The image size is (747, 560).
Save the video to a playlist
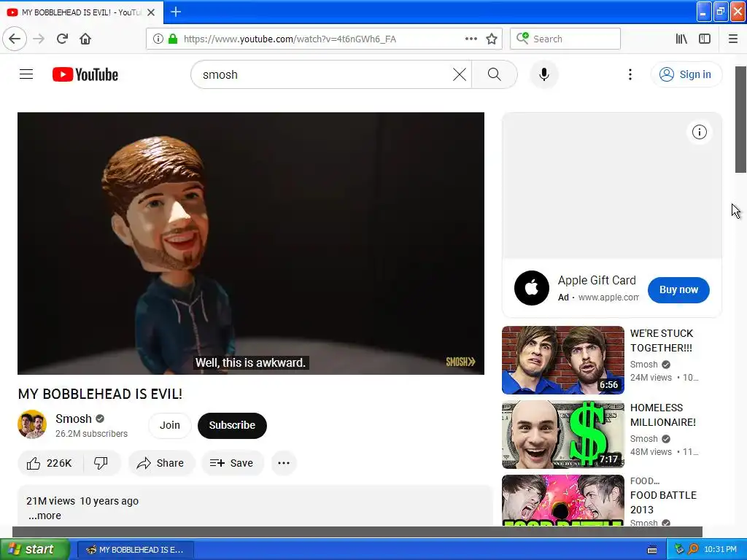tap(232, 463)
